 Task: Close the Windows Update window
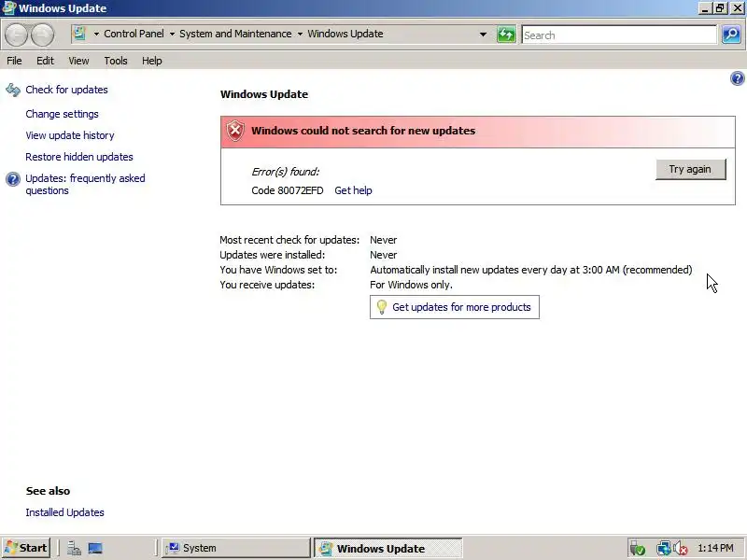tap(738, 7)
